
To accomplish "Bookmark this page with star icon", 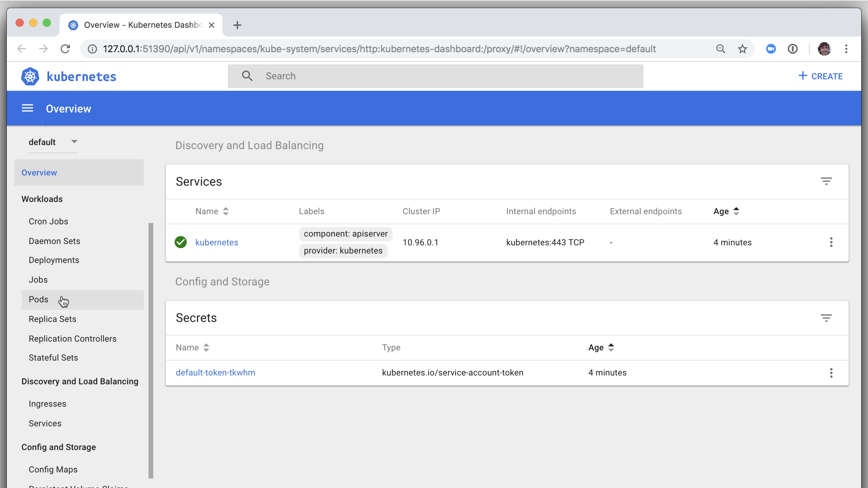I will click(x=743, y=49).
